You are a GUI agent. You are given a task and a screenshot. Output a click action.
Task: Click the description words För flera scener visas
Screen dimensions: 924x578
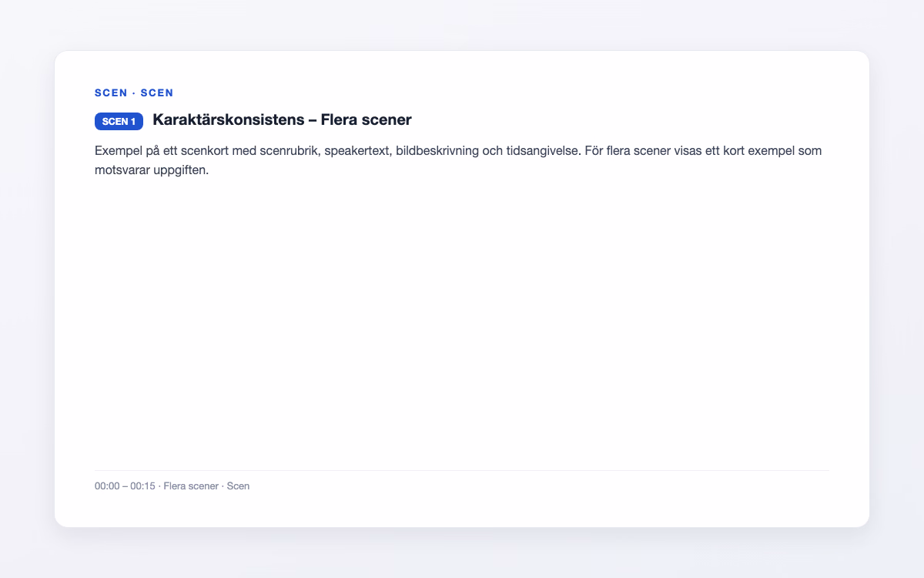644,150
